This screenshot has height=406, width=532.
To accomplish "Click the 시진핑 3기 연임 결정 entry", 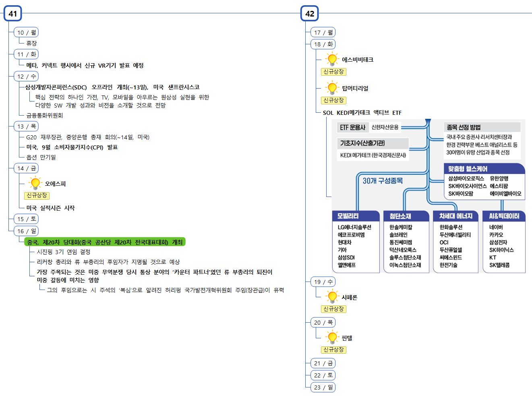I will (63, 252).
